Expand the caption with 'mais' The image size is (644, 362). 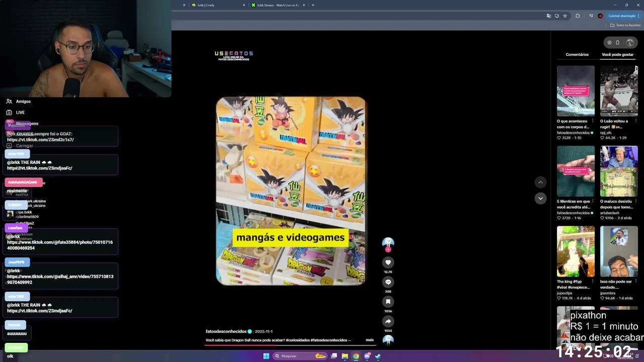coord(369,340)
